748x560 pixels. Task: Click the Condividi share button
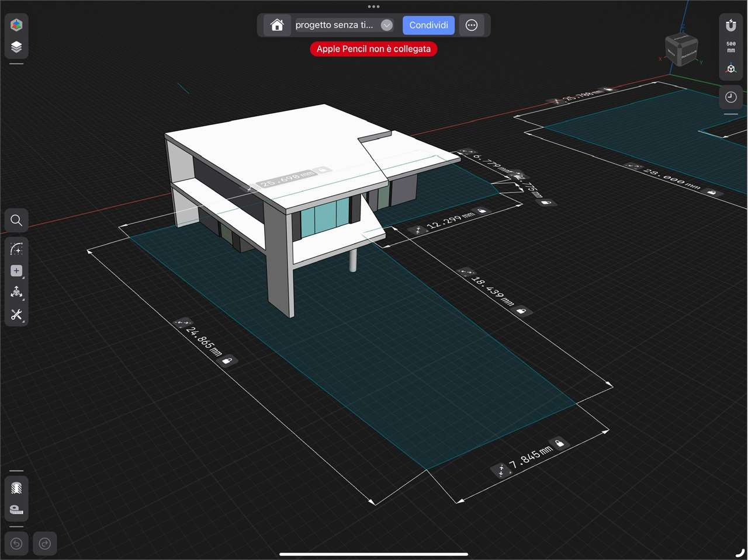(x=428, y=25)
